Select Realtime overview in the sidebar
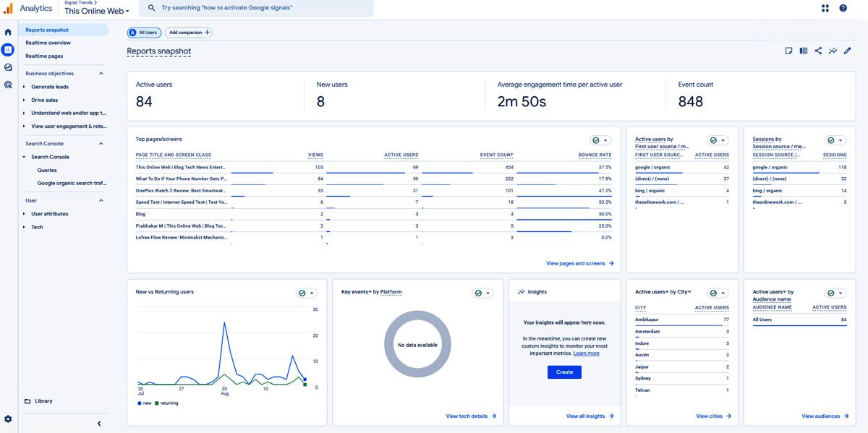 [x=48, y=43]
